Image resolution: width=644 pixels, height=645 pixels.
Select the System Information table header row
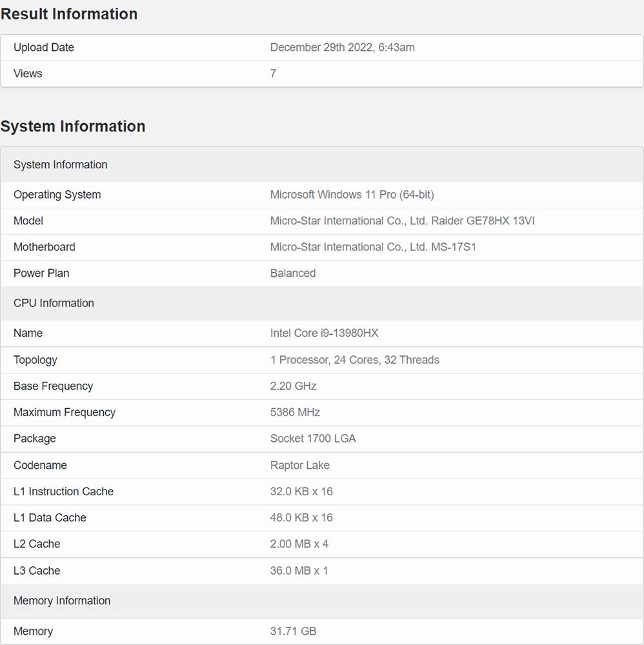61,165
